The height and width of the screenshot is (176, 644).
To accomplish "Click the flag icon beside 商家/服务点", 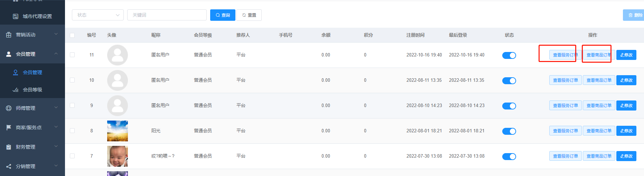I will coord(9,127).
